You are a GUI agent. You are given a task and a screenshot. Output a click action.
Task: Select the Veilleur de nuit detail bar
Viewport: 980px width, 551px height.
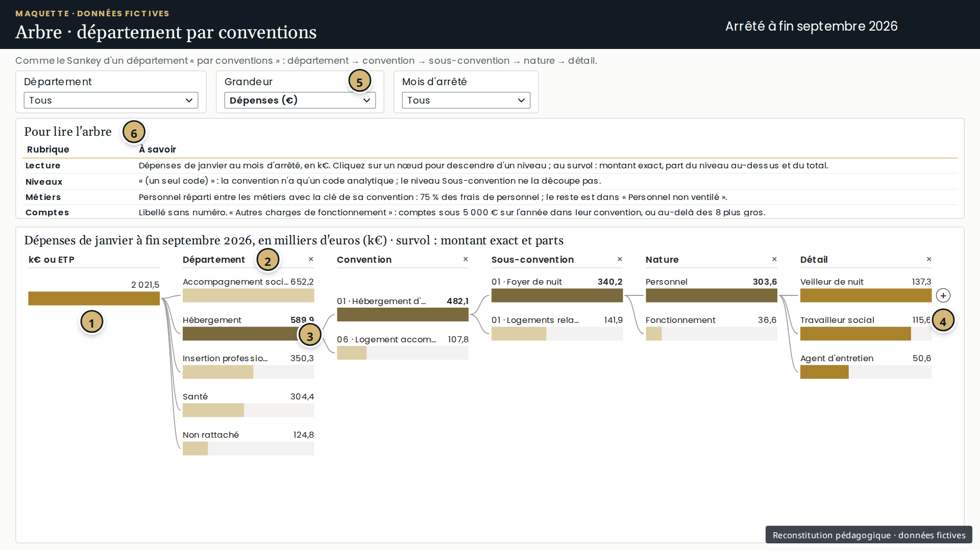click(x=866, y=295)
